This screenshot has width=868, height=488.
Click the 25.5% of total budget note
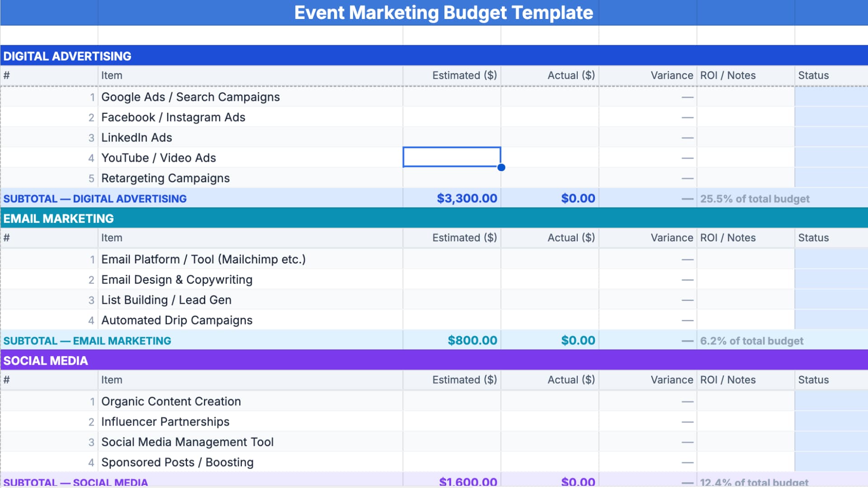tap(754, 198)
